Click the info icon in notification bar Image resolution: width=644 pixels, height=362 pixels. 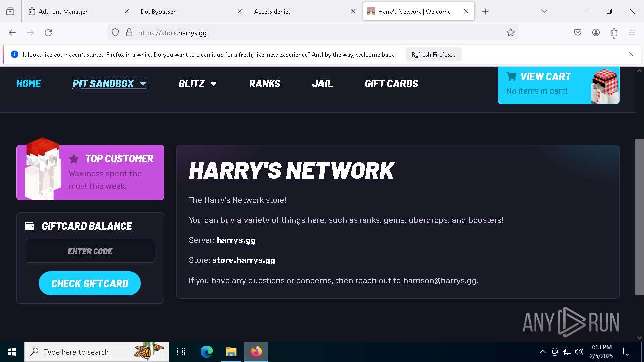pos(14,54)
